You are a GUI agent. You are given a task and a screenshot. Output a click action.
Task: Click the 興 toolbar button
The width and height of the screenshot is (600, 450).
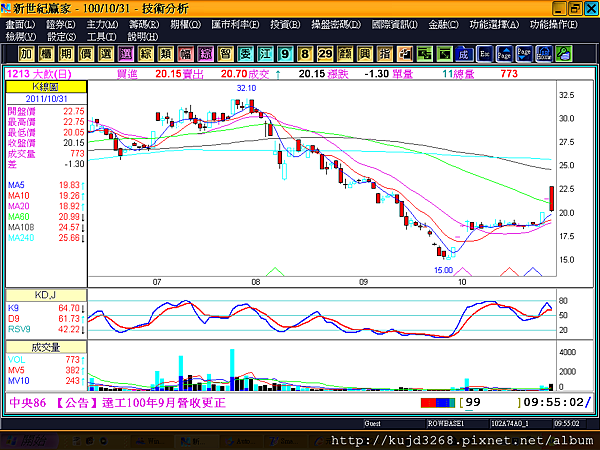point(365,54)
